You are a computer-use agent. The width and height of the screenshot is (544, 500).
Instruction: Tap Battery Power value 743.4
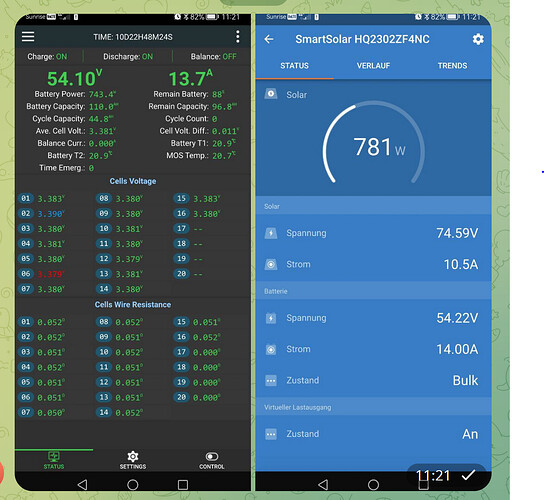pyautogui.click(x=102, y=94)
